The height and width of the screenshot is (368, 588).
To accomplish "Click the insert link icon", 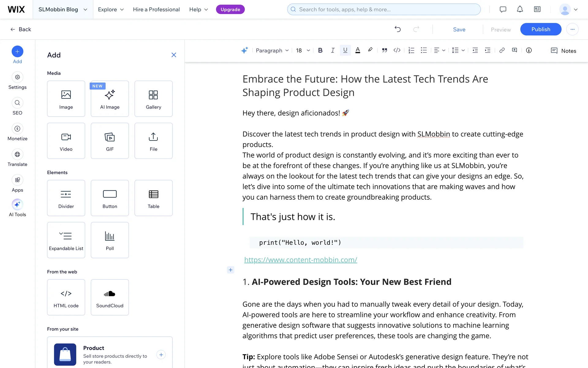I will 502,50.
